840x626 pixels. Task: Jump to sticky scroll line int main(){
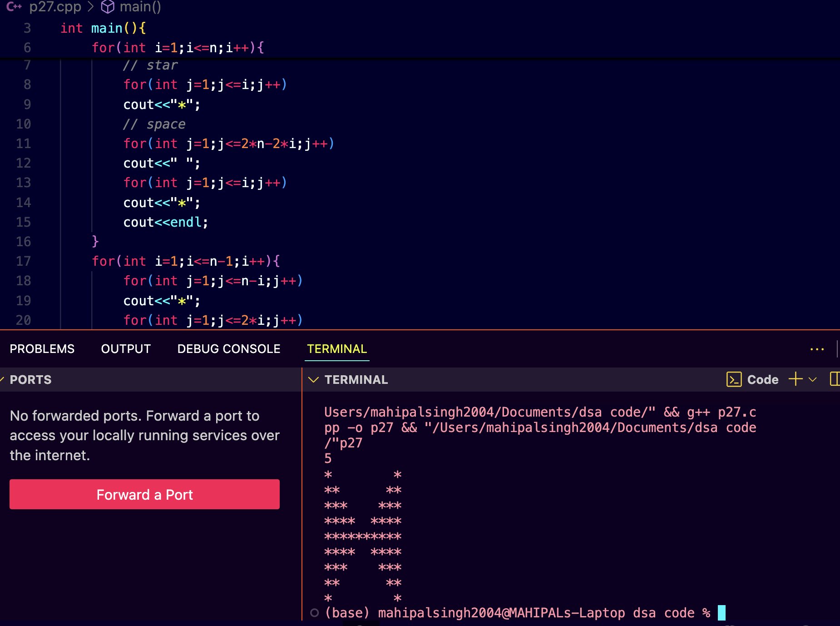(x=103, y=28)
